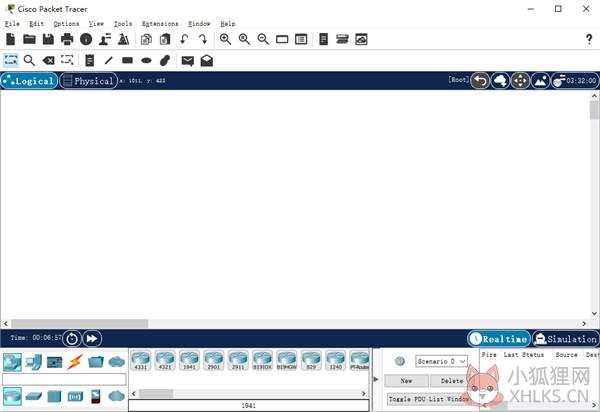
Task: Open the Network Information icon
Action: point(86,39)
